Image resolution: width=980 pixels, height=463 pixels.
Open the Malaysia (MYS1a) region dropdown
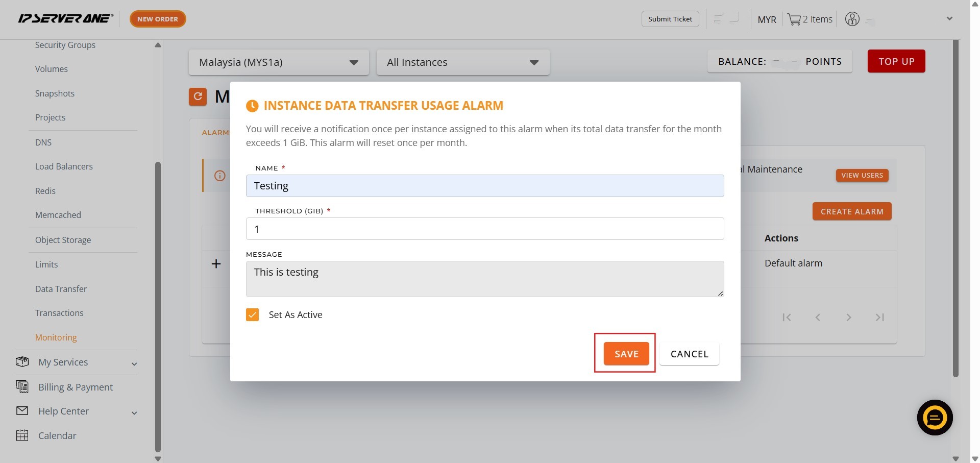pyautogui.click(x=278, y=62)
